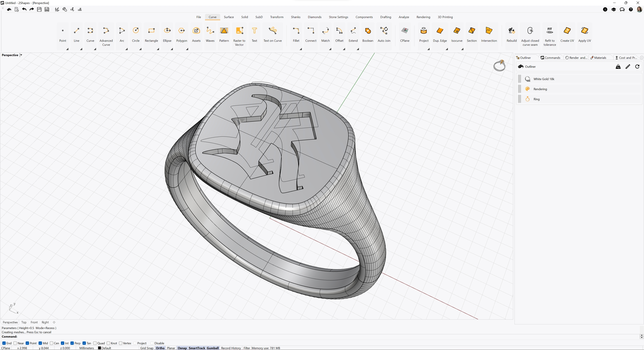
Task: Select Ring item in Outliner
Action: (536, 99)
